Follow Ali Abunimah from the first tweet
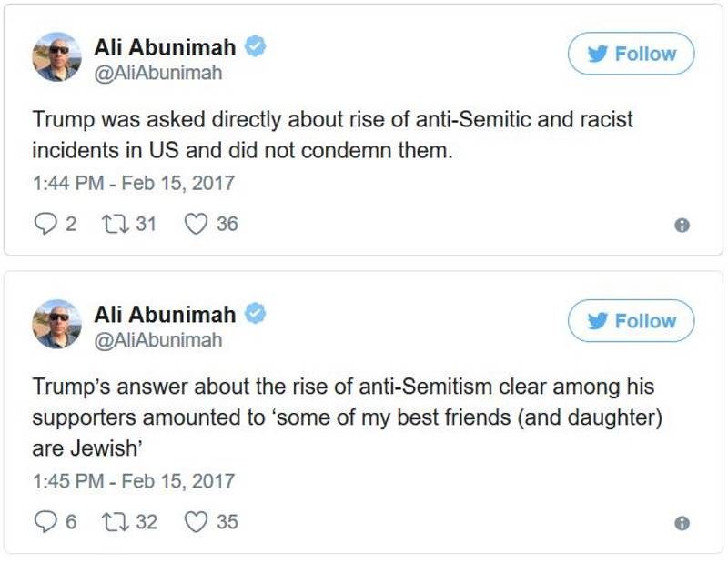Image resolution: width=728 pixels, height=563 pixels. point(631,54)
